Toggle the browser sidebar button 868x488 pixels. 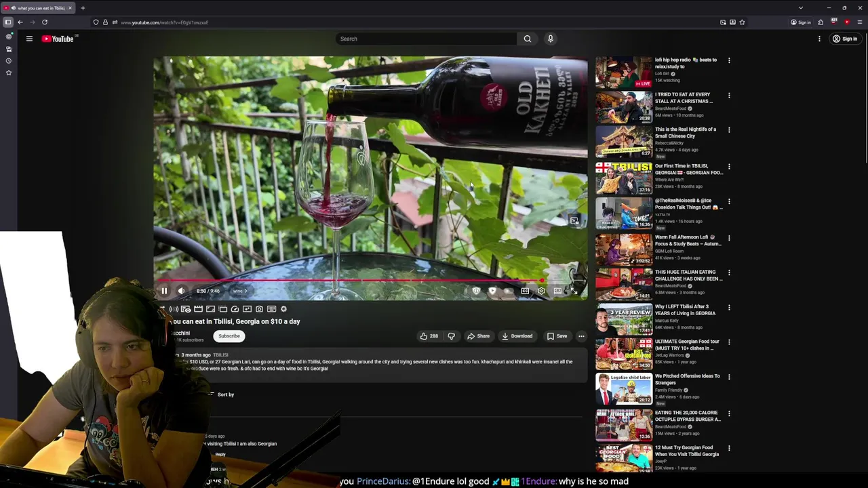(8, 22)
